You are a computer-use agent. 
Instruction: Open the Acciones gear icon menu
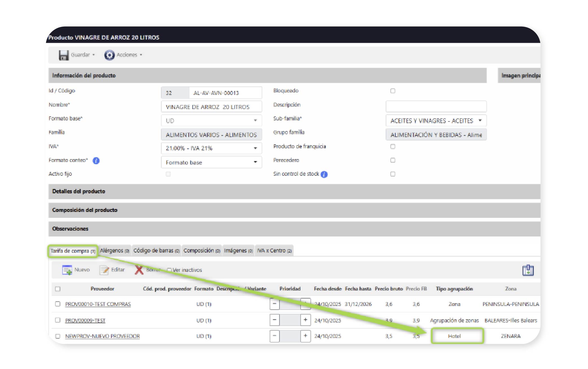click(x=109, y=55)
